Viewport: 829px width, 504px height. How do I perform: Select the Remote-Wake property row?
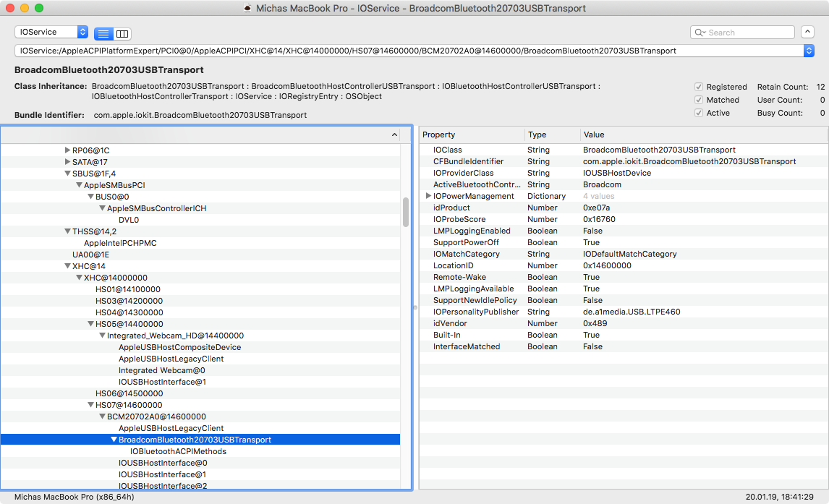(624, 278)
